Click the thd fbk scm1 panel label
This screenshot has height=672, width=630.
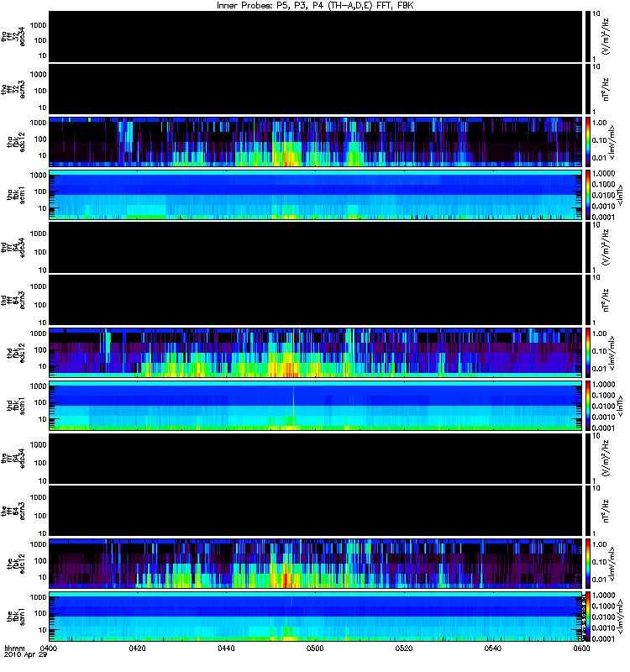point(16,406)
